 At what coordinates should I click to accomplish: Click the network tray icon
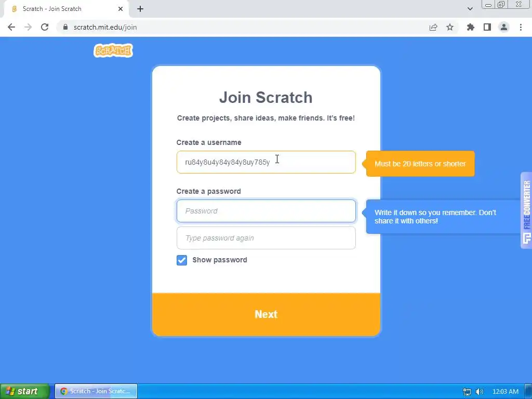467,392
